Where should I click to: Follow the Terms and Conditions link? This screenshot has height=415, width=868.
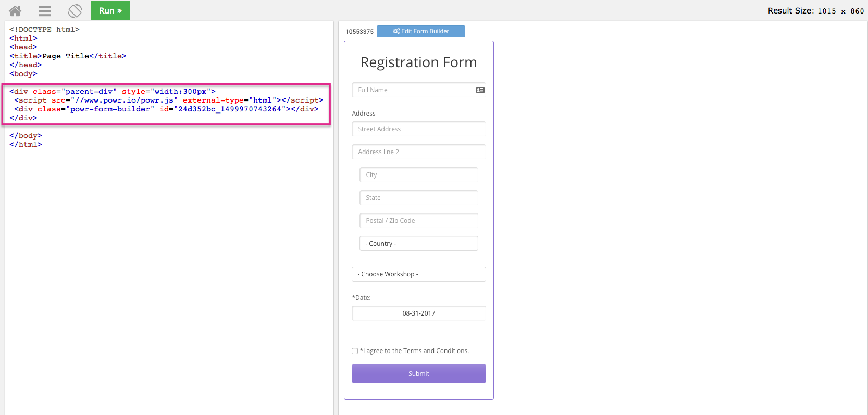pos(435,351)
